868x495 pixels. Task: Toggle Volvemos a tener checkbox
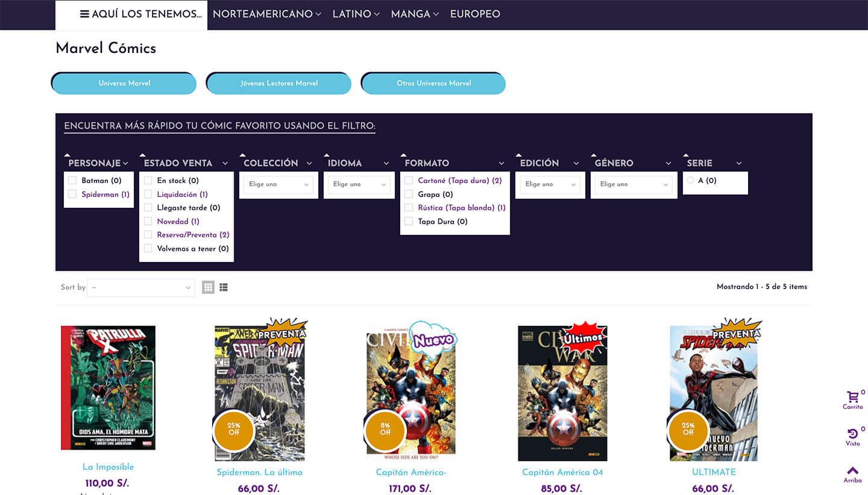(x=148, y=249)
